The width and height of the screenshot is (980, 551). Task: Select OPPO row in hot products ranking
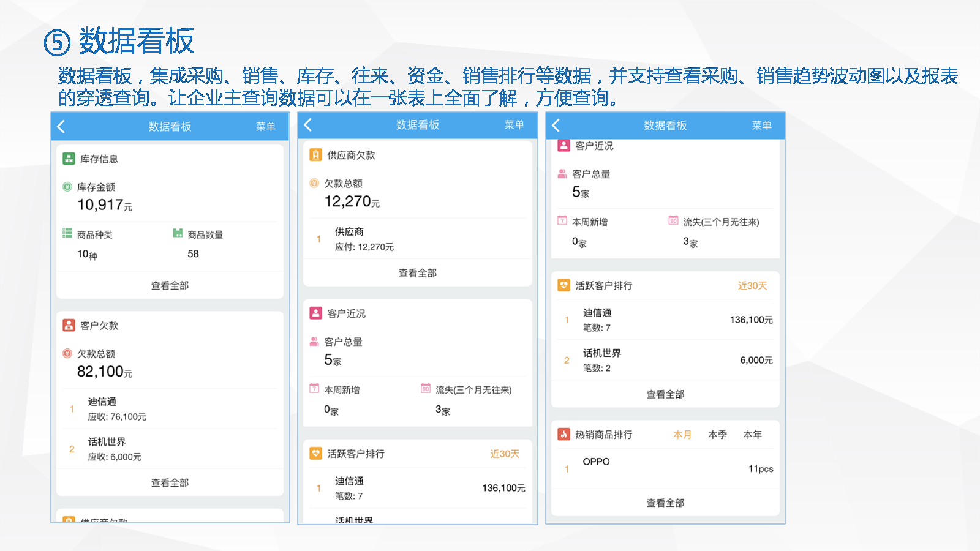[x=665, y=468]
